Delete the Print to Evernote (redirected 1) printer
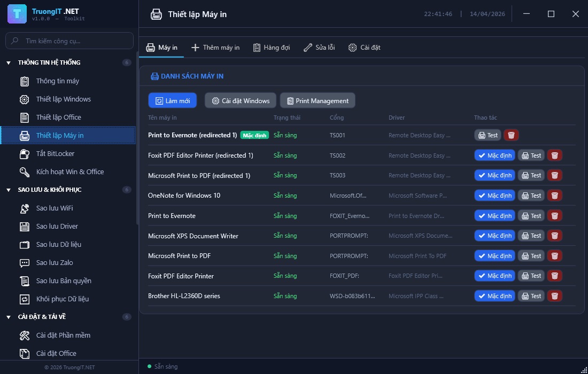This screenshot has height=374, width=588. (x=512, y=135)
